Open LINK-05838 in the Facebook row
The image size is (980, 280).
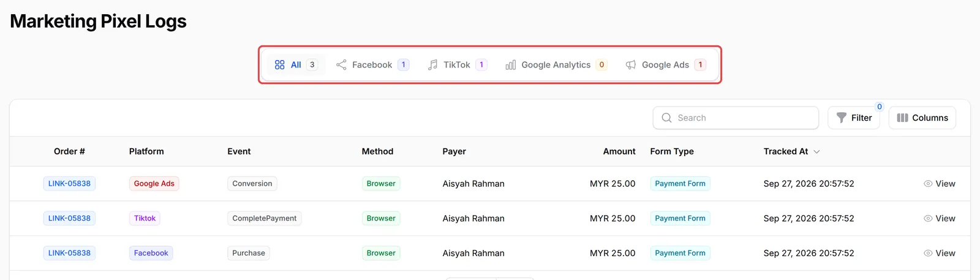pyautogui.click(x=69, y=253)
